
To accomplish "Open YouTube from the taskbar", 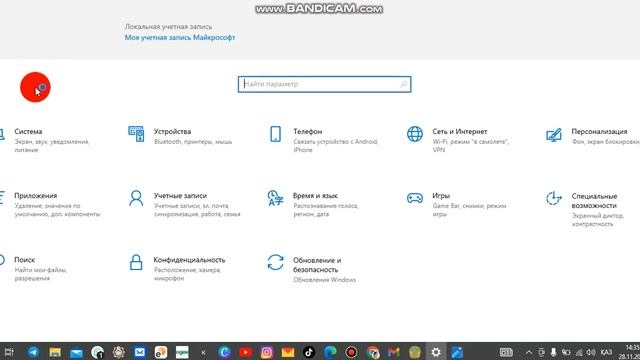I will click(x=245, y=352).
